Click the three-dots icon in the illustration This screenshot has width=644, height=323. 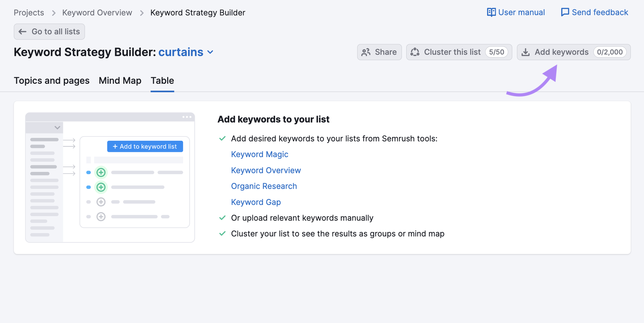(187, 117)
